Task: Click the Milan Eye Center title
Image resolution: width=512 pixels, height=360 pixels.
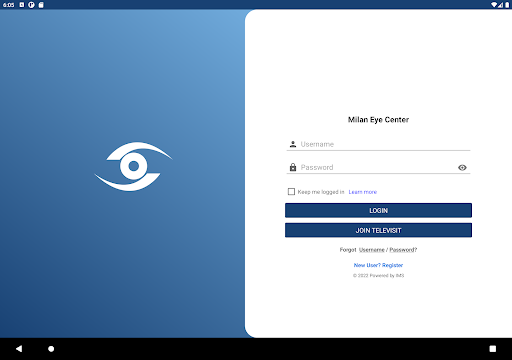Action: click(378, 120)
